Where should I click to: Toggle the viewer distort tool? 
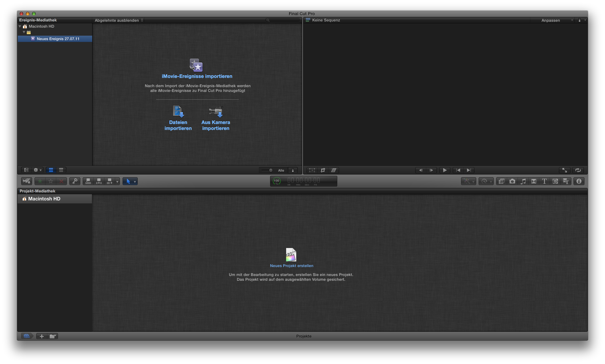[x=333, y=170]
